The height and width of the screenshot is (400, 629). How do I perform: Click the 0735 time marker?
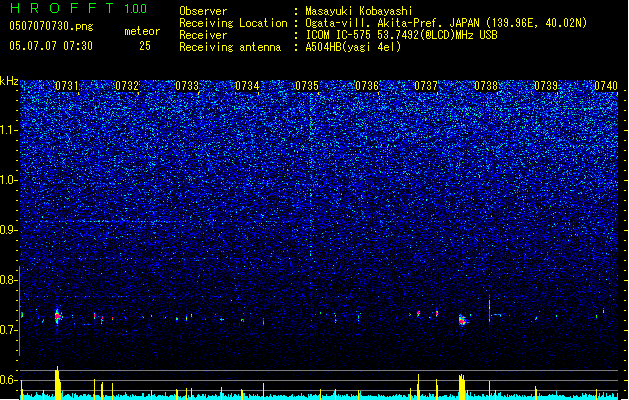[307, 86]
